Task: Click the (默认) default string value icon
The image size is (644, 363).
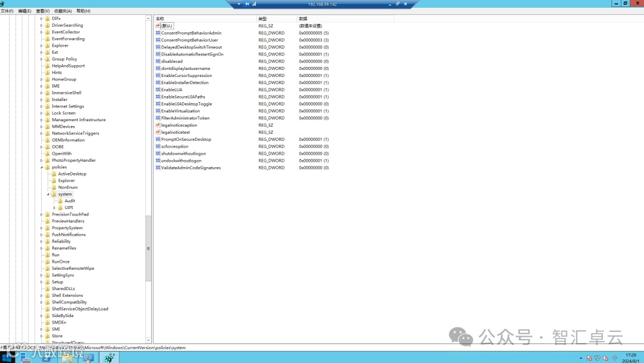Action: click(157, 26)
